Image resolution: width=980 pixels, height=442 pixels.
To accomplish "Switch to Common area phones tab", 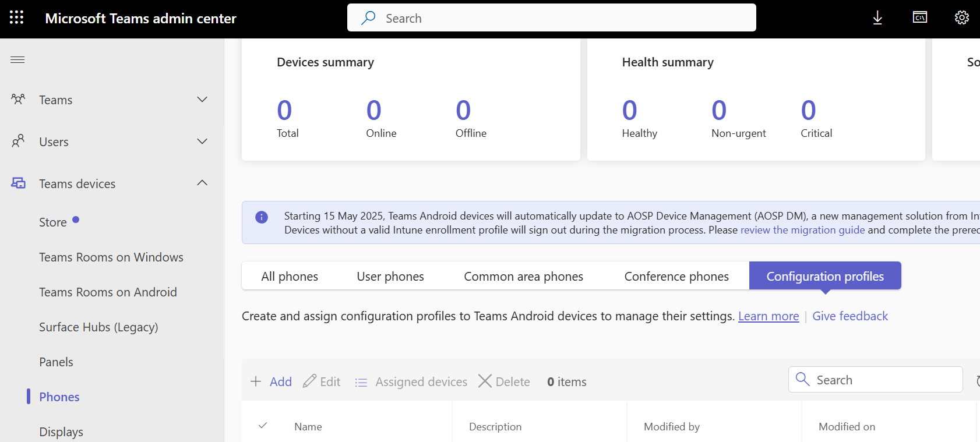I will coord(523,276).
